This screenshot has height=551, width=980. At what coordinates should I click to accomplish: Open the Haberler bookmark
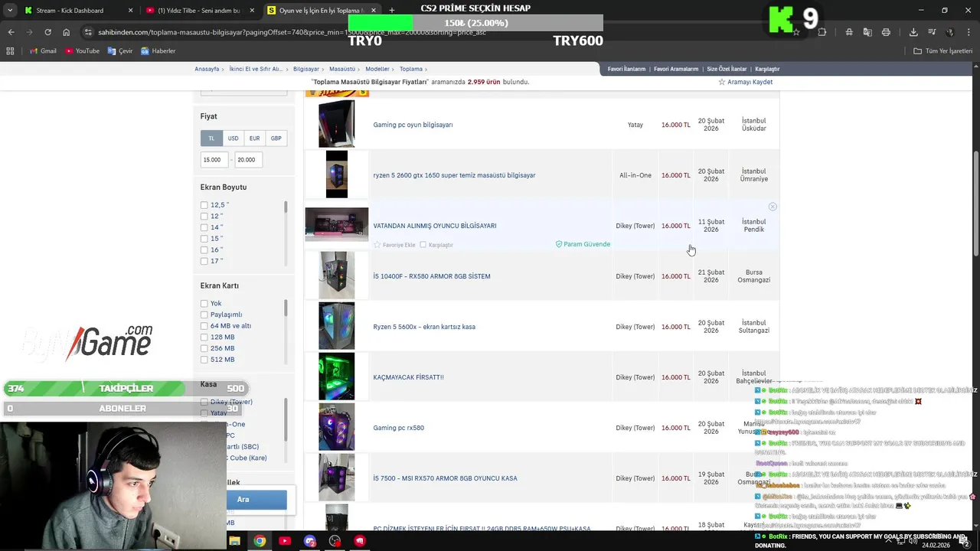click(158, 51)
